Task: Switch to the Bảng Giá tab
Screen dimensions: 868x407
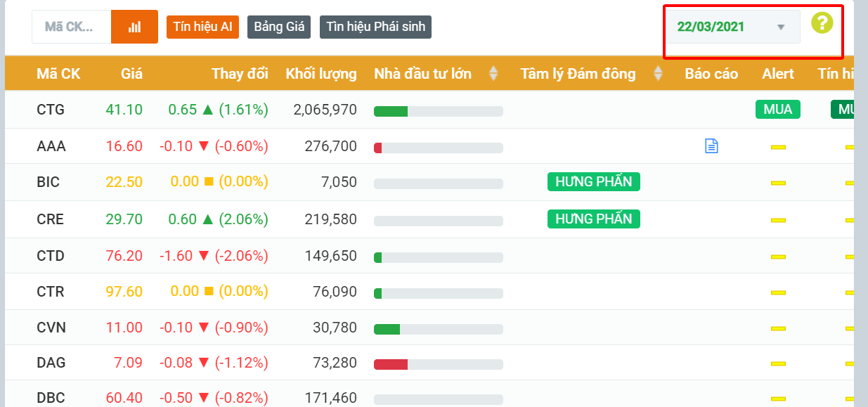Action: click(x=279, y=27)
